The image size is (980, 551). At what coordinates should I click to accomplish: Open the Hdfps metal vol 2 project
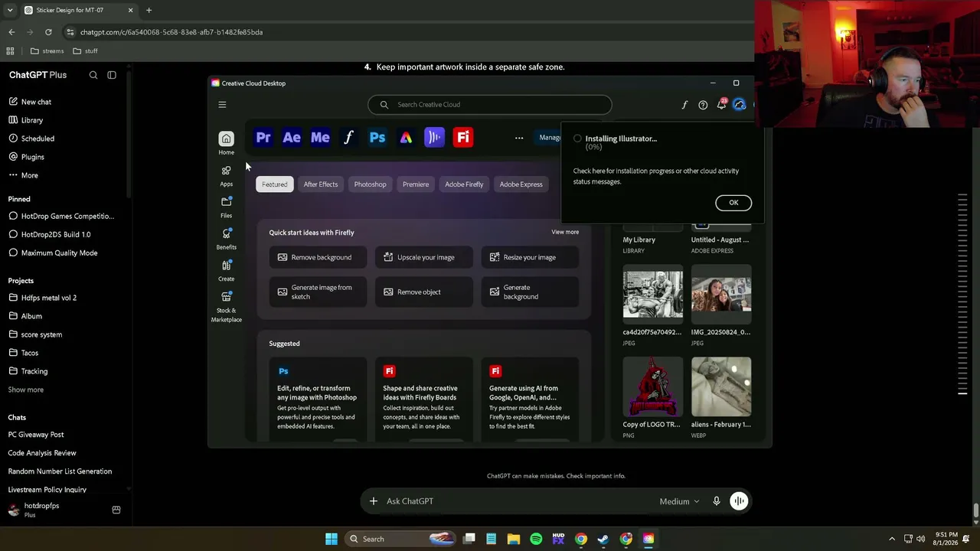coord(49,298)
